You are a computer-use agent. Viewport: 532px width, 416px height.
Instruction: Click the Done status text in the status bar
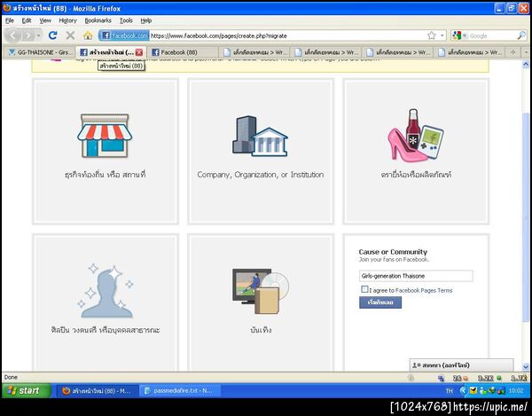pyautogui.click(x=11, y=377)
